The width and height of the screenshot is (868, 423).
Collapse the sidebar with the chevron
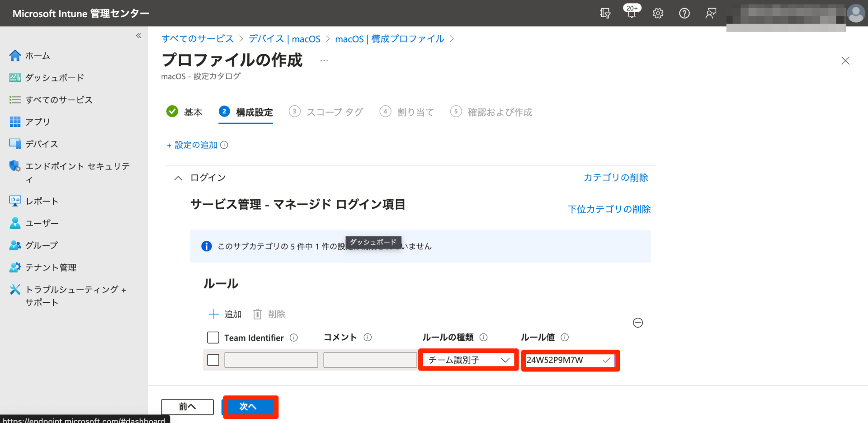(138, 36)
